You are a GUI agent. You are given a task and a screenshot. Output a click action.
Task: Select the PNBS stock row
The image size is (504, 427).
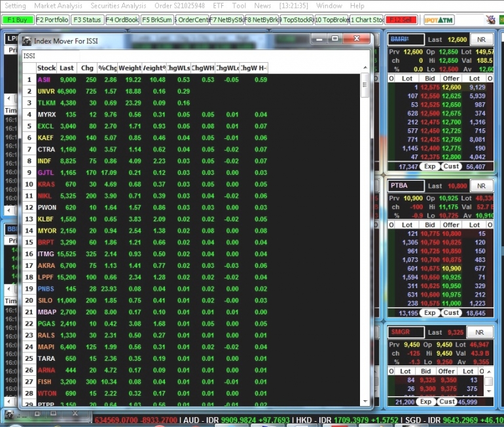click(x=145, y=289)
